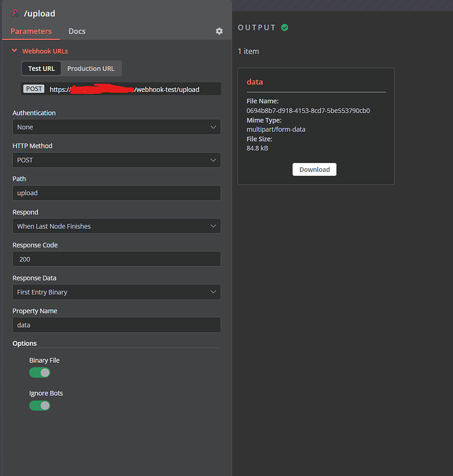
Task: Toggle the Binary File switch
Action: [39, 373]
